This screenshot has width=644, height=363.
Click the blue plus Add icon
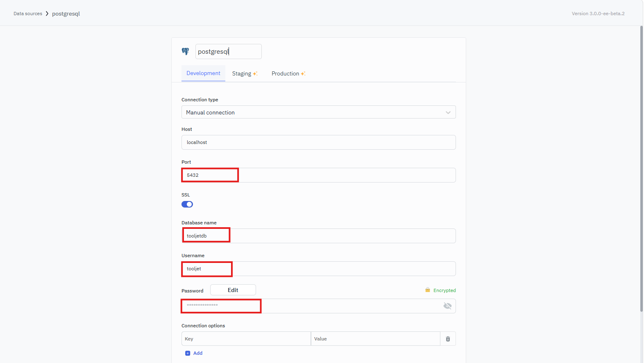pyautogui.click(x=188, y=353)
